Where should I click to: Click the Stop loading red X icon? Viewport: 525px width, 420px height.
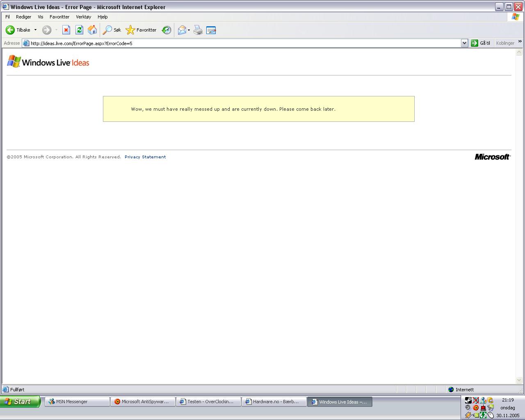coord(66,30)
